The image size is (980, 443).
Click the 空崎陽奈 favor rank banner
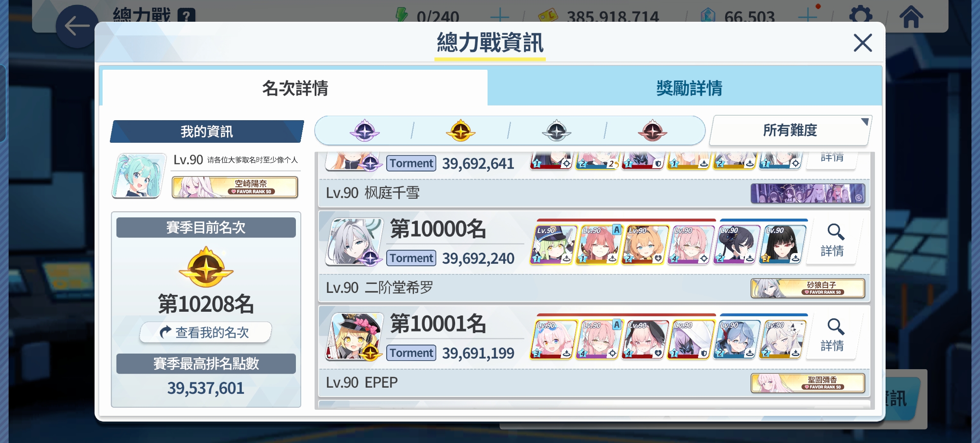pos(235,187)
